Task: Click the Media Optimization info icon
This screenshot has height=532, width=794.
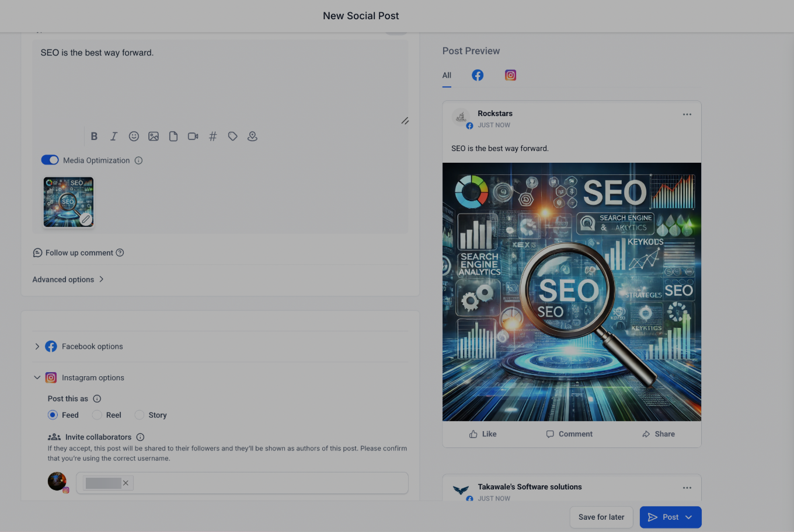Action: (138, 160)
